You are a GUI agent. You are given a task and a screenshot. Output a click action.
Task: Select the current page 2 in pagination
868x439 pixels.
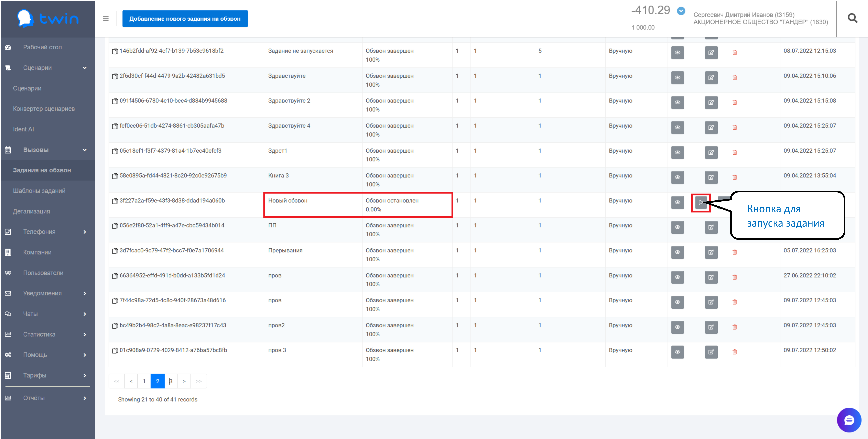(157, 381)
